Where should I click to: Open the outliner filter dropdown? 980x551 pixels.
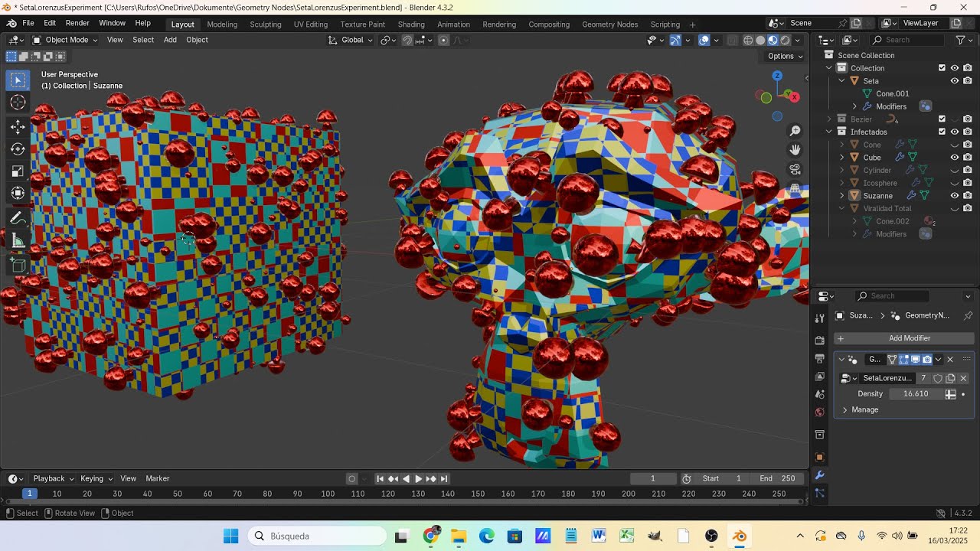pos(963,40)
